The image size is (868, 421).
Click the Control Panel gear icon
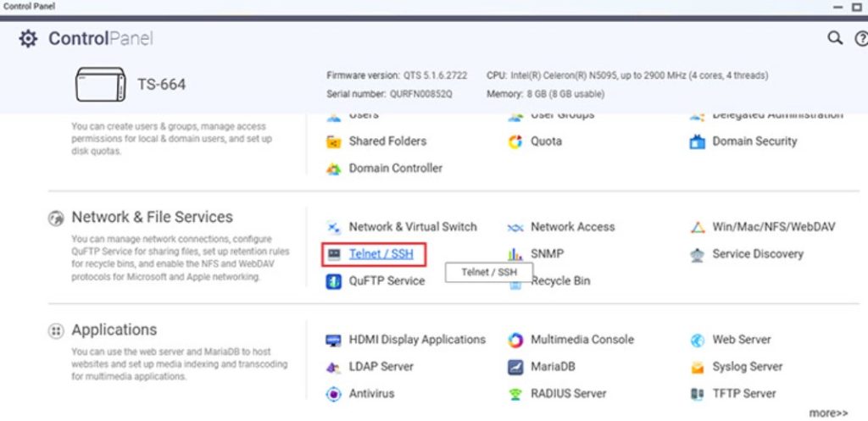coord(28,39)
